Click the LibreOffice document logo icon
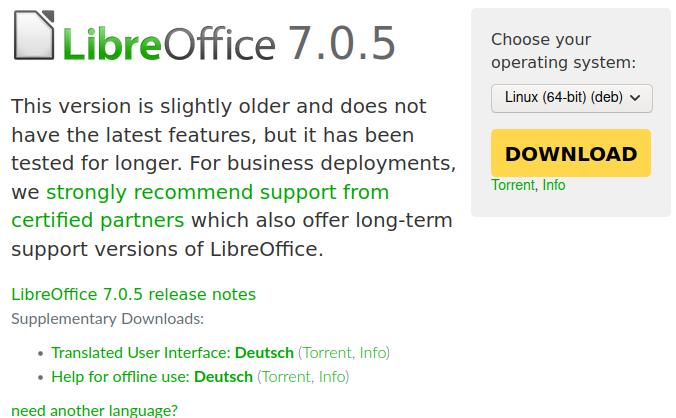The height and width of the screenshot is (418, 676). click(x=34, y=35)
